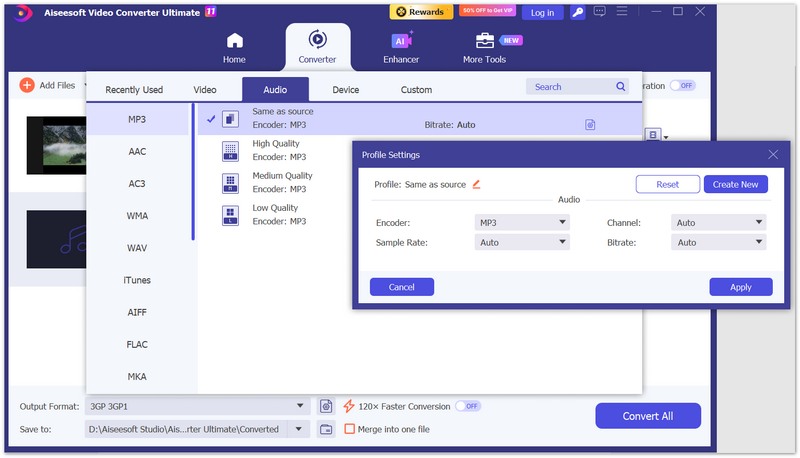Switch to the Converter tab
Image resolution: width=800 pixels, height=458 pixels.
[317, 48]
